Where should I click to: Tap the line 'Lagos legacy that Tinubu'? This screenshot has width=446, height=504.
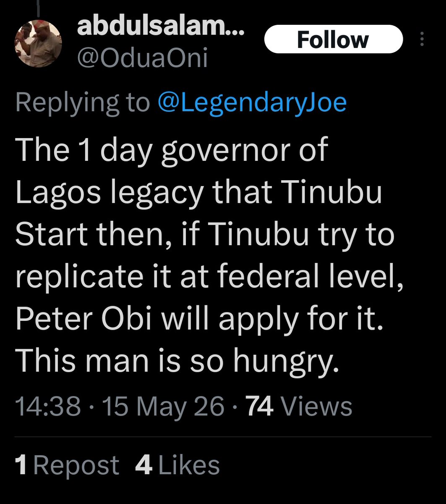pyautogui.click(x=199, y=192)
